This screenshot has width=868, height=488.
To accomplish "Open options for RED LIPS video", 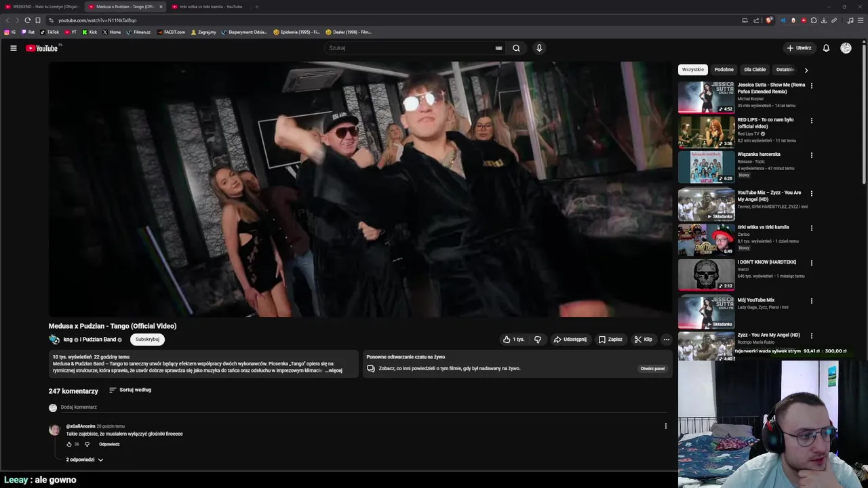I will pyautogui.click(x=811, y=121).
